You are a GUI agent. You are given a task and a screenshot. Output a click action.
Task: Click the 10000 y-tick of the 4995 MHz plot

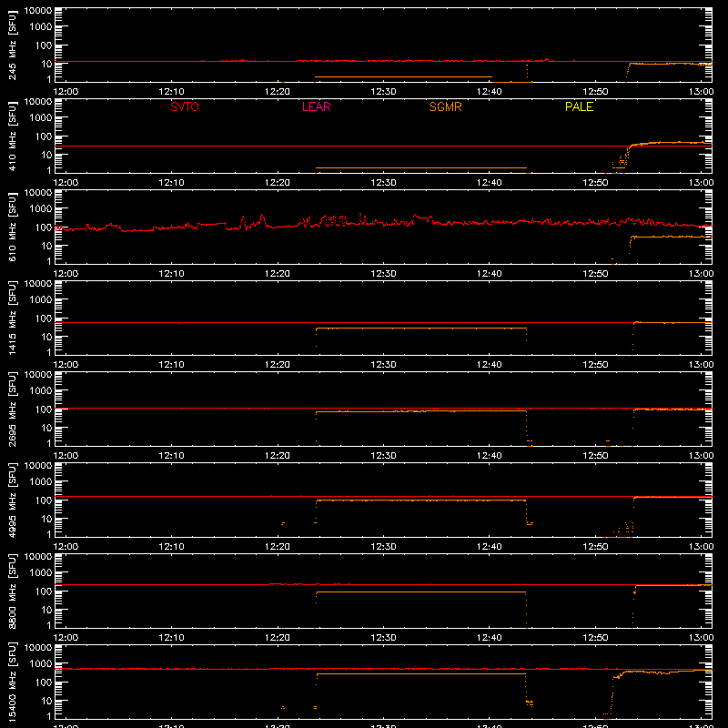tap(38, 466)
